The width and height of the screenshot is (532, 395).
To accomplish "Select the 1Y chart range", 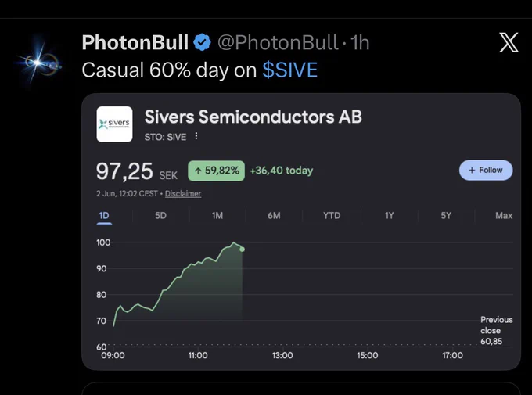I will (x=389, y=215).
